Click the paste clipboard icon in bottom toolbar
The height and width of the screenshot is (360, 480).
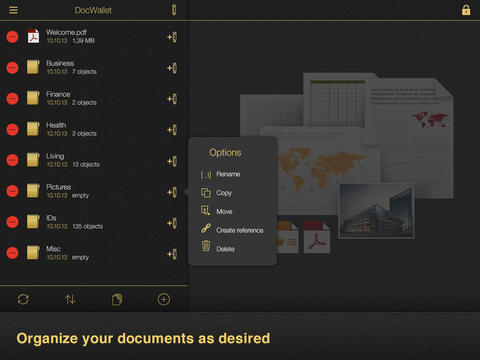tap(117, 299)
